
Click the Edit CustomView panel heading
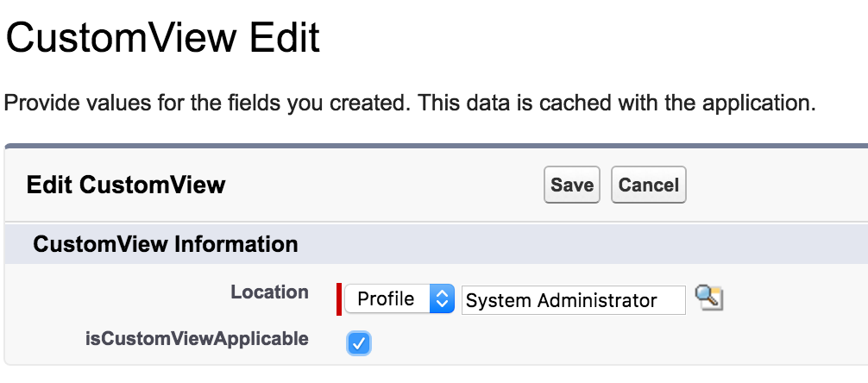pyautogui.click(x=126, y=184)
